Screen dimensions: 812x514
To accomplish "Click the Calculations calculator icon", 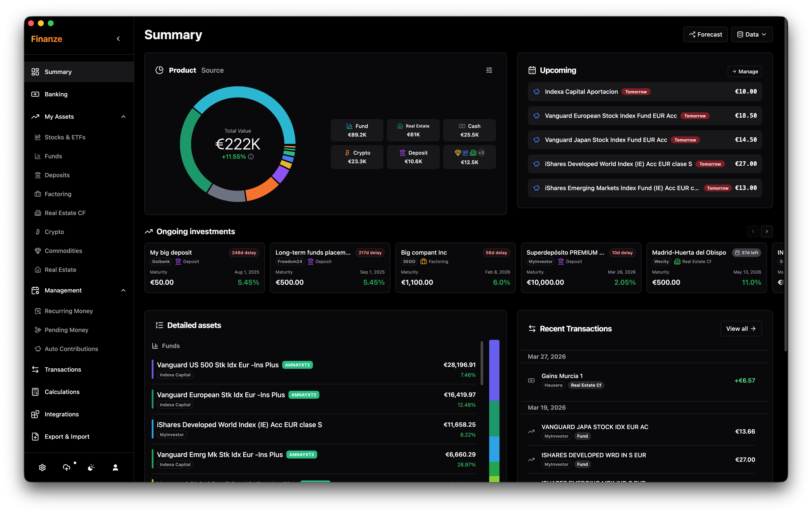I will coord(35,391).
